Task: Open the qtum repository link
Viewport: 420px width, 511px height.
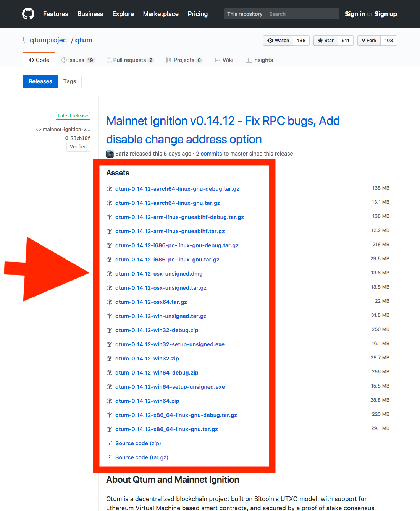Action: [84, 40]
